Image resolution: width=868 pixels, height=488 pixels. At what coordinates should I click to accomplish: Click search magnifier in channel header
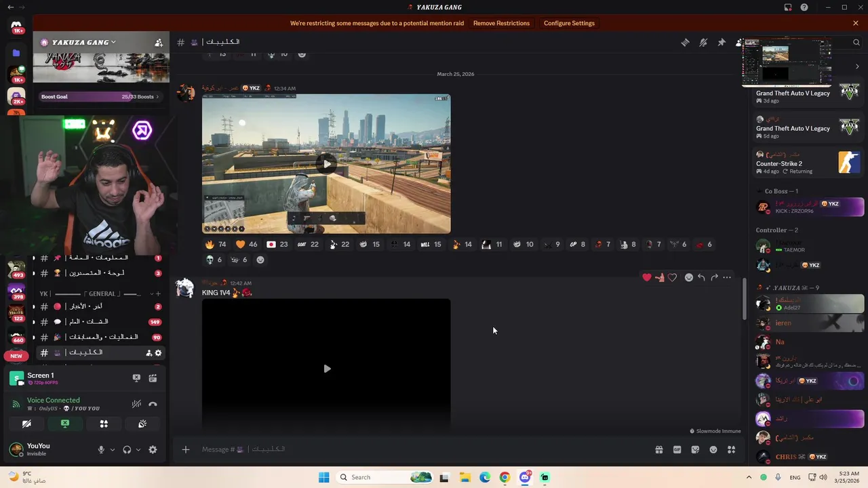tap(856, 42)
